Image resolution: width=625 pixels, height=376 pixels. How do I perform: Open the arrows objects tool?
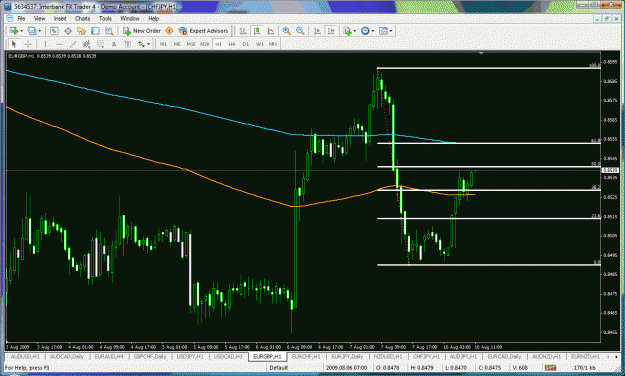142,44
